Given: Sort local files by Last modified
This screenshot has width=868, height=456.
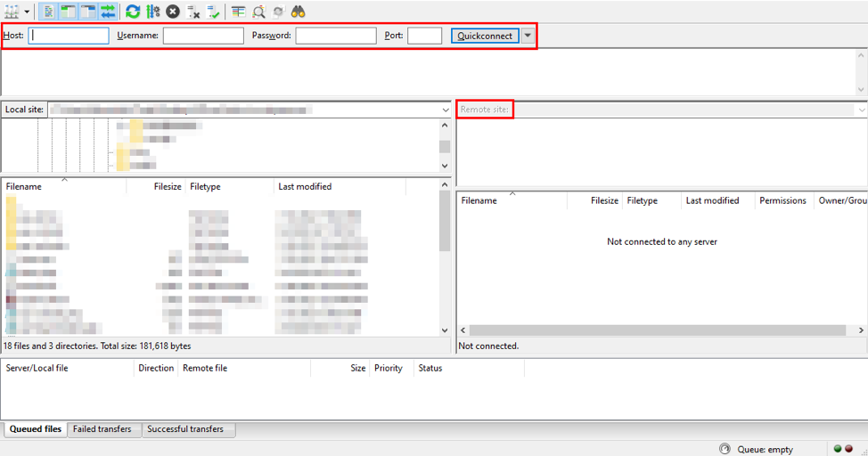Looking at the screenshot, I should click(x=340, y=186).
